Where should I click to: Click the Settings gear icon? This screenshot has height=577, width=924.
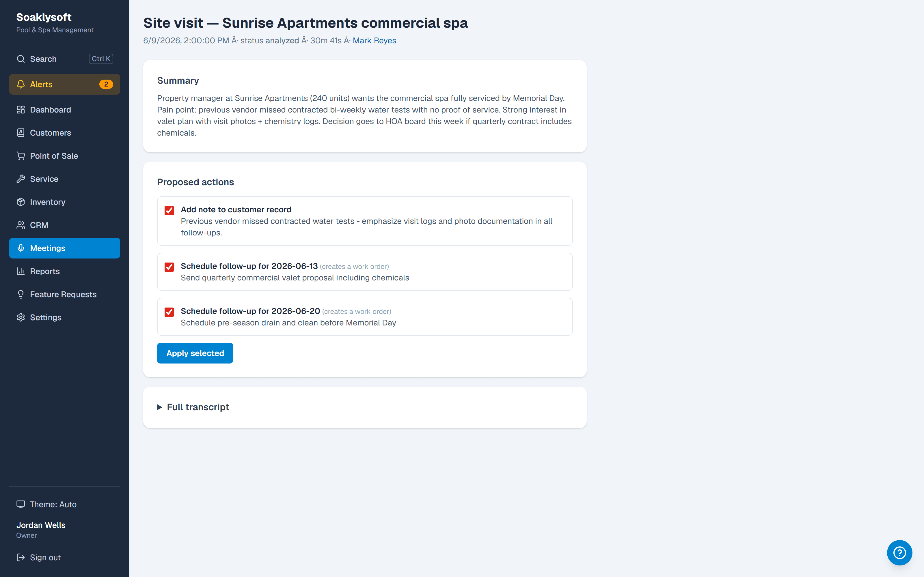(x=21, y=318)
